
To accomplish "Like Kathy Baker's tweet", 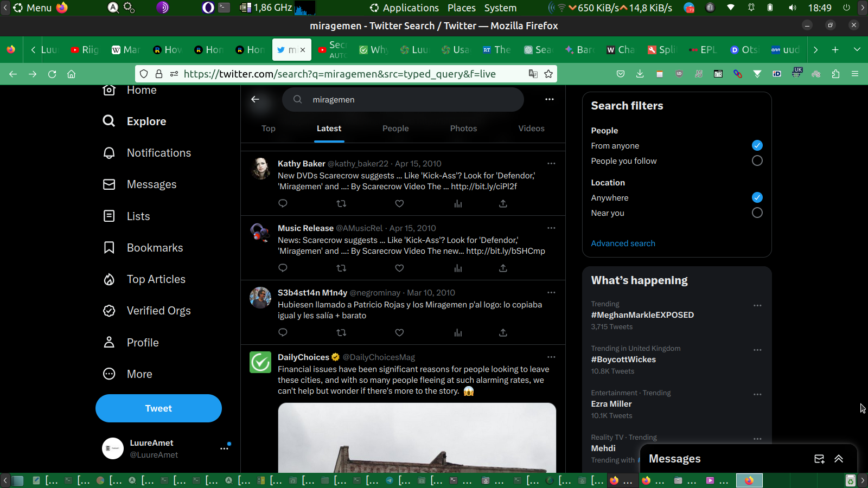I will pyautogui.click(x=399, y=203).
